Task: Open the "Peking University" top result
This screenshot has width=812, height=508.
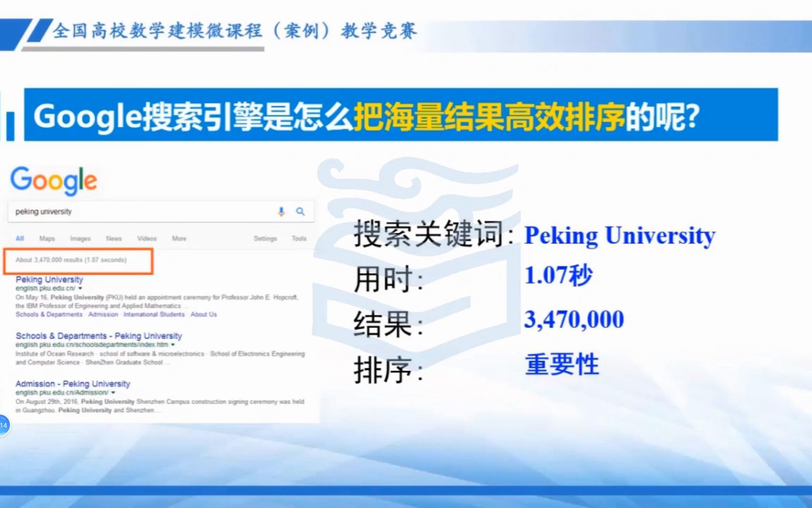Action: pos(49,279)
